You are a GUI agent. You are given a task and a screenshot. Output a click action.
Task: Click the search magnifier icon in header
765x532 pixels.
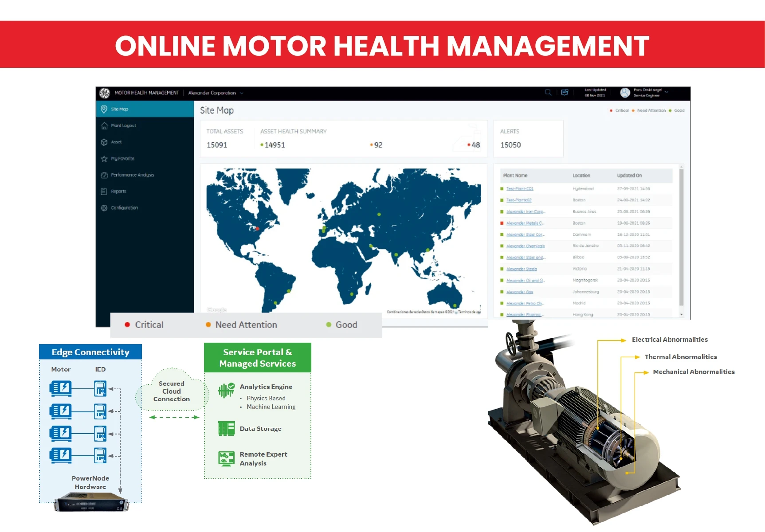tap(548, 92)
